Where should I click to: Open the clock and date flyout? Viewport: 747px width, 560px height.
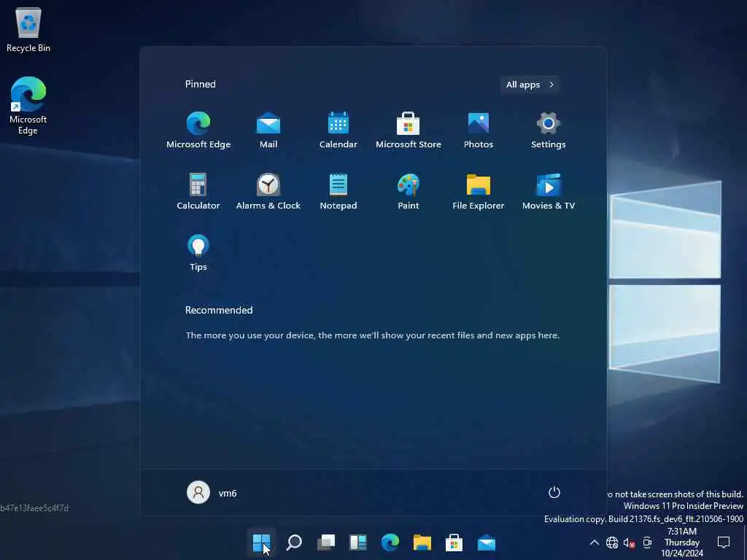682,542
